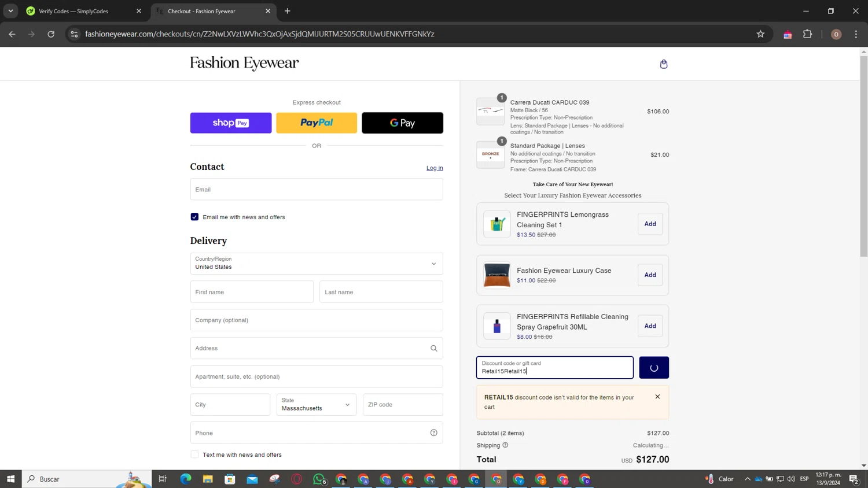Image resolution: width=868 pixels, height=488 pixels.
Task: Click the First name field
Action: 252,292
